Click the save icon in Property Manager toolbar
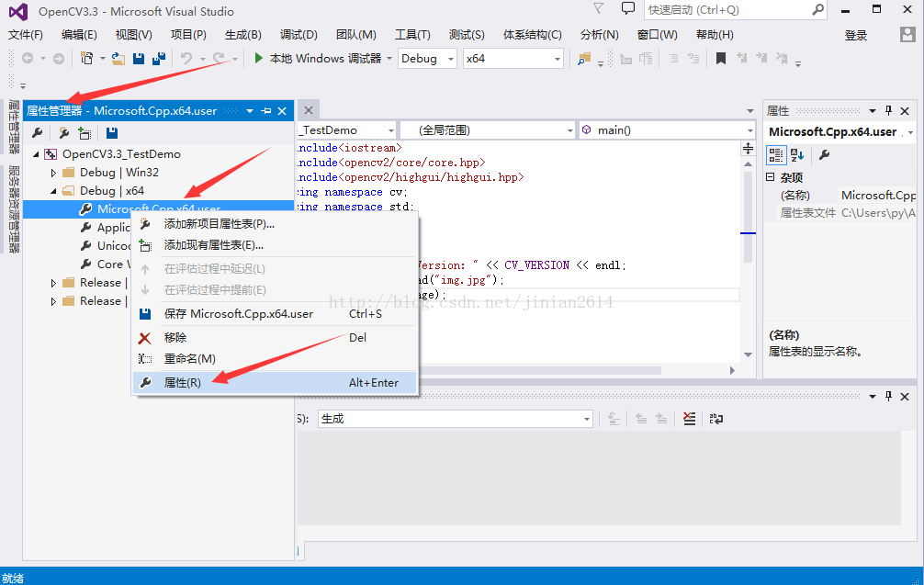The width and height of the screenshot is (924, 585). coord(112,133)
